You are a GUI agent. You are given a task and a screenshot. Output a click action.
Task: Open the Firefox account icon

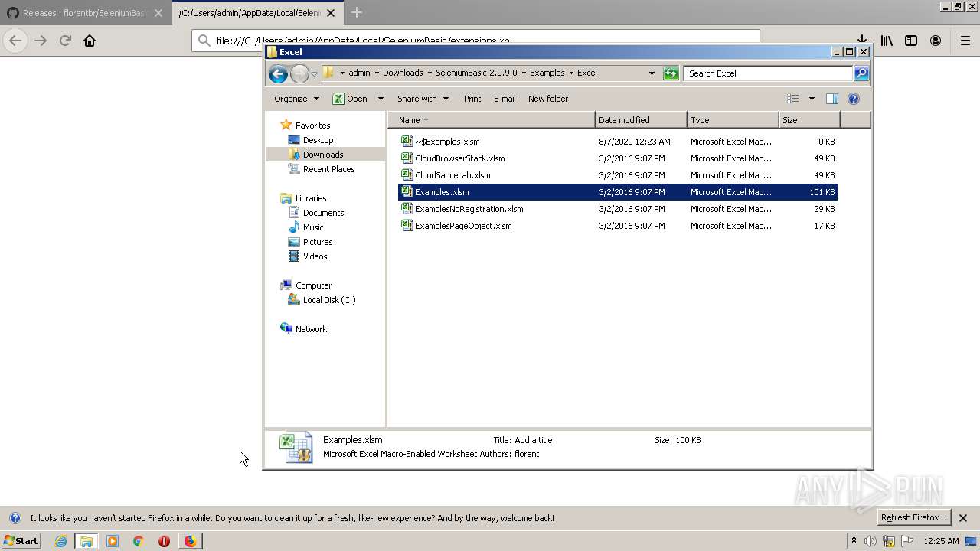[x=936, y=41]
